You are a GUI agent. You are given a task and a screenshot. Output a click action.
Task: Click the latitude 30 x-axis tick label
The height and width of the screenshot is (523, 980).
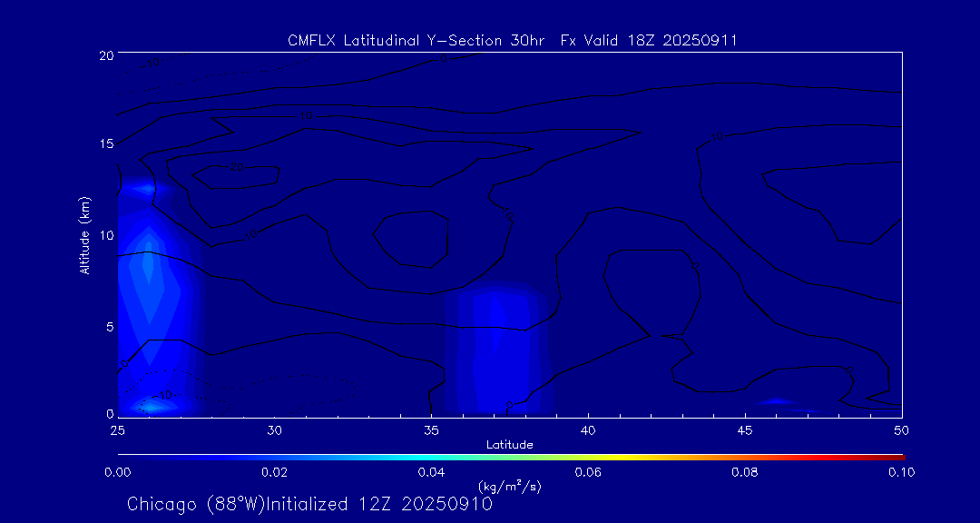(274, 429)
